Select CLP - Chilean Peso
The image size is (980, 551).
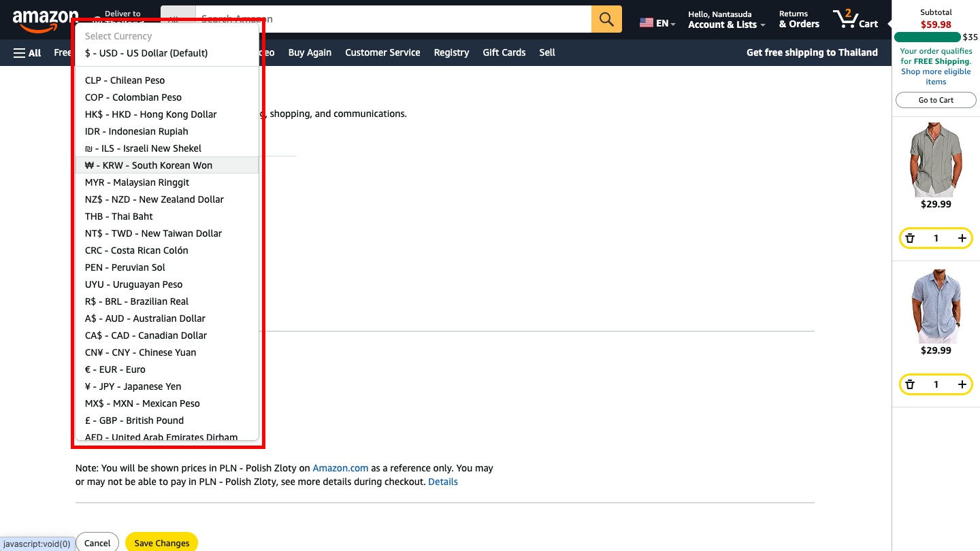pos(167,80)
